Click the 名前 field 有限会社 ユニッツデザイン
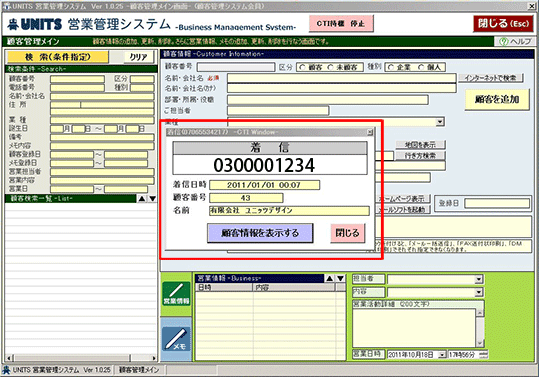539x377 pixels. tap(289, 210)
